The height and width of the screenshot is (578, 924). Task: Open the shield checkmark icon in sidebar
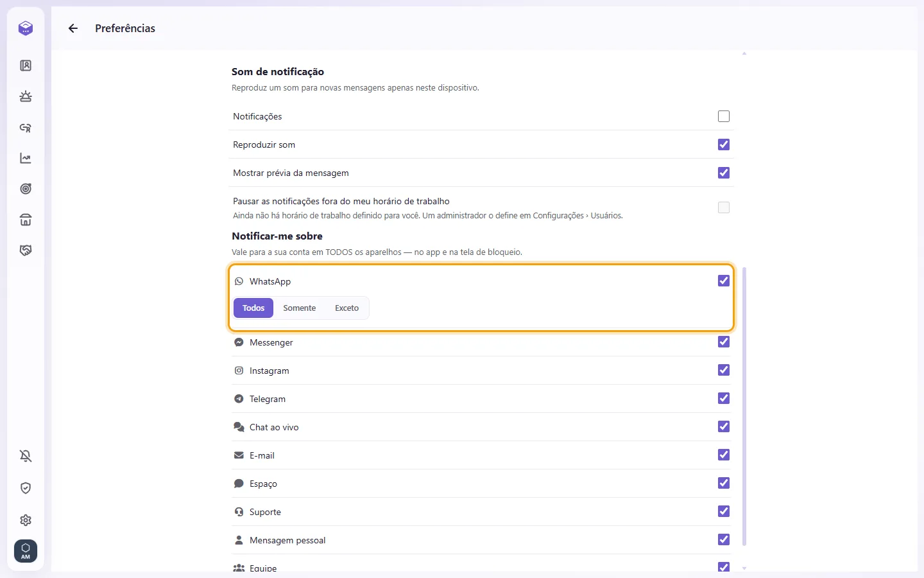[26, 488]
